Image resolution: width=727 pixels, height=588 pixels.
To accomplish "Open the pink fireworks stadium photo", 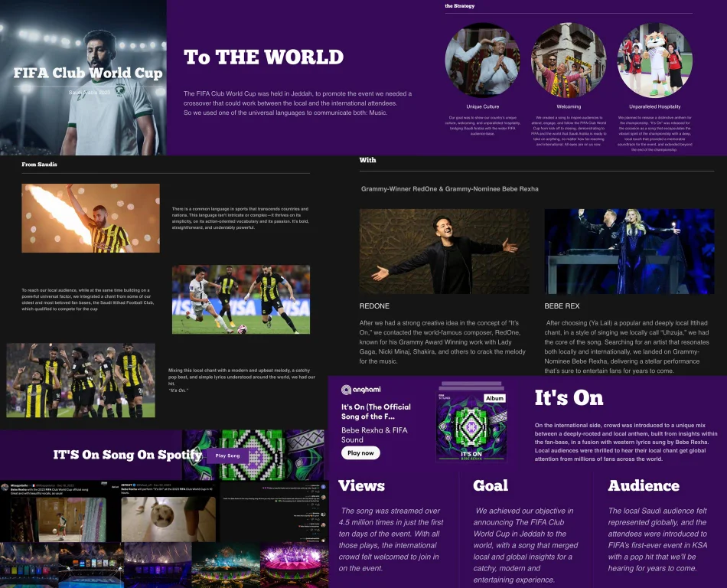I will (294, 565).
